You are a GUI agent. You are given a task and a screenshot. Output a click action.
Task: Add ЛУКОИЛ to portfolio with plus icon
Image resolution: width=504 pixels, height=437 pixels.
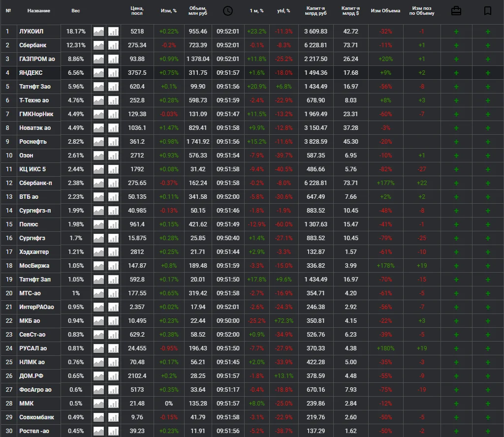click(x=456, y=31)
